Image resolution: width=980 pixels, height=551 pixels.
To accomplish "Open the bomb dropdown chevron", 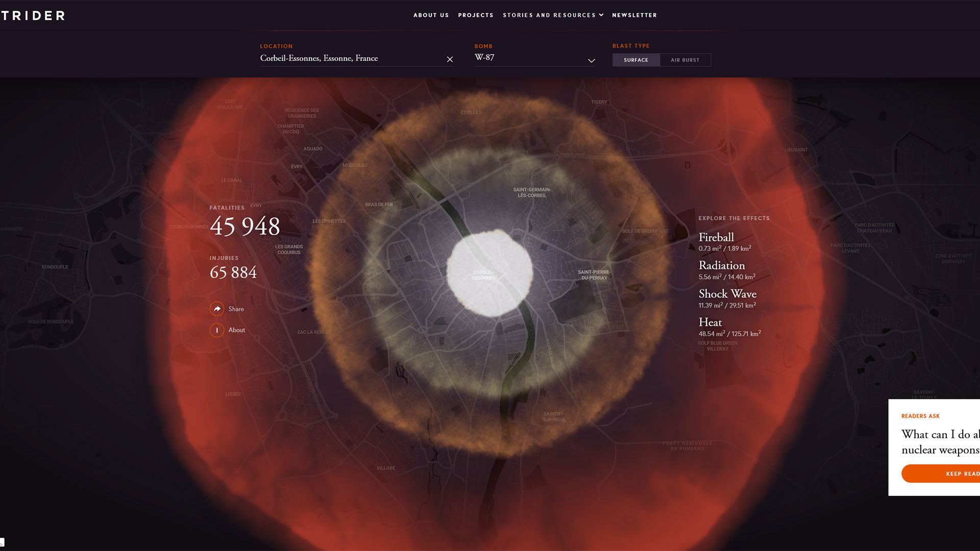I will click(x=591, y=61).
